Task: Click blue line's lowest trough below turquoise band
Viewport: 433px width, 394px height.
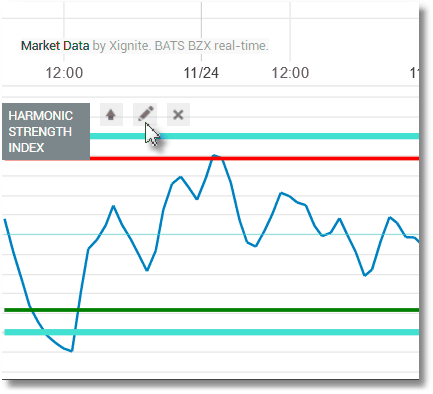Action: tap(71, 351)
